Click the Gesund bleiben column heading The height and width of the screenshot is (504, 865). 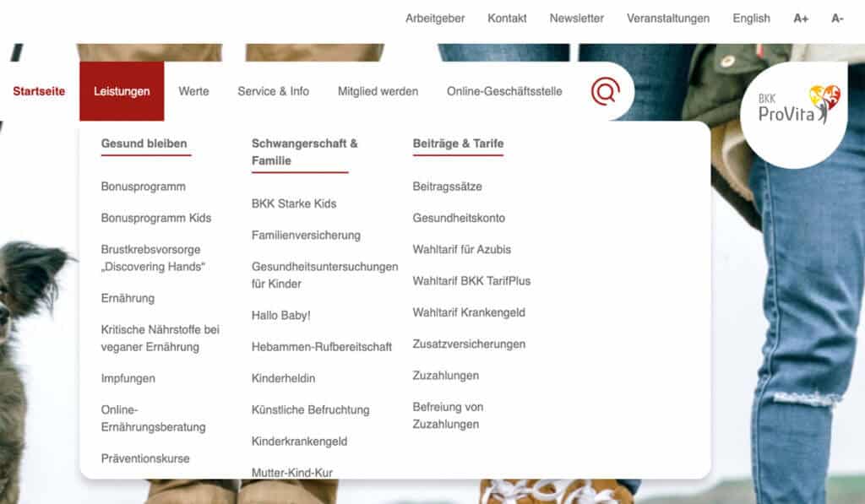click(x=144, y=144)
